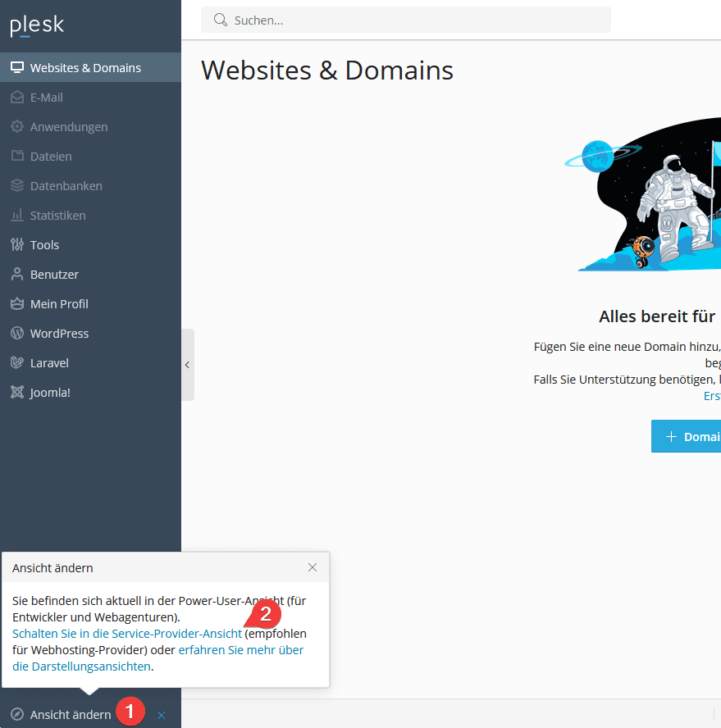
Task: Click the E-Mail envelope icon
Action: (x=17, y=97)
